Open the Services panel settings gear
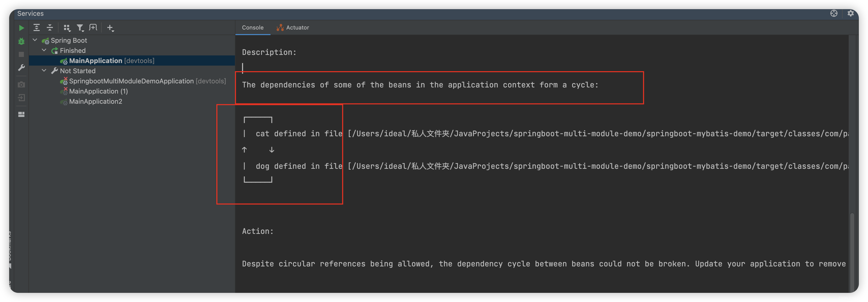 850,13
